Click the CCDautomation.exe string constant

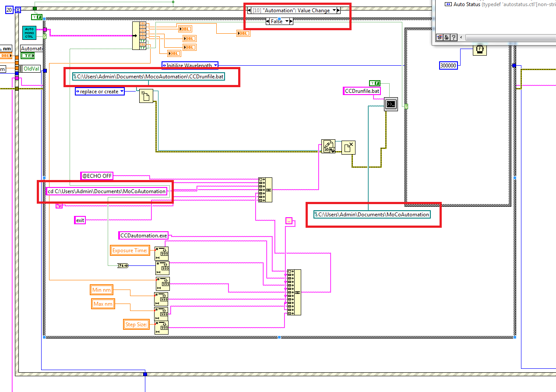coord(144,235)
